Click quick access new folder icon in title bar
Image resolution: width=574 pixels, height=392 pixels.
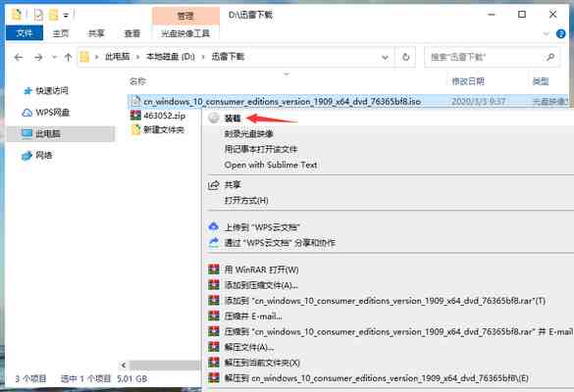coord(53,15)
